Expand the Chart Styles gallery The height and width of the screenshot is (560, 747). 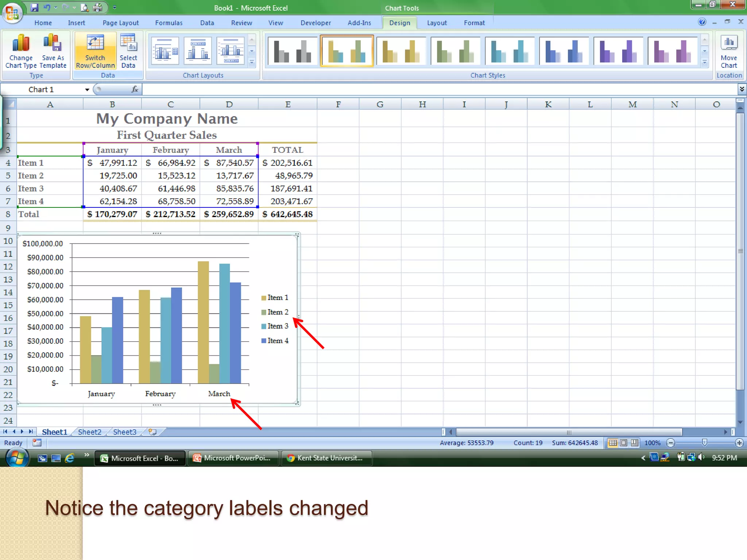(705, 63)
